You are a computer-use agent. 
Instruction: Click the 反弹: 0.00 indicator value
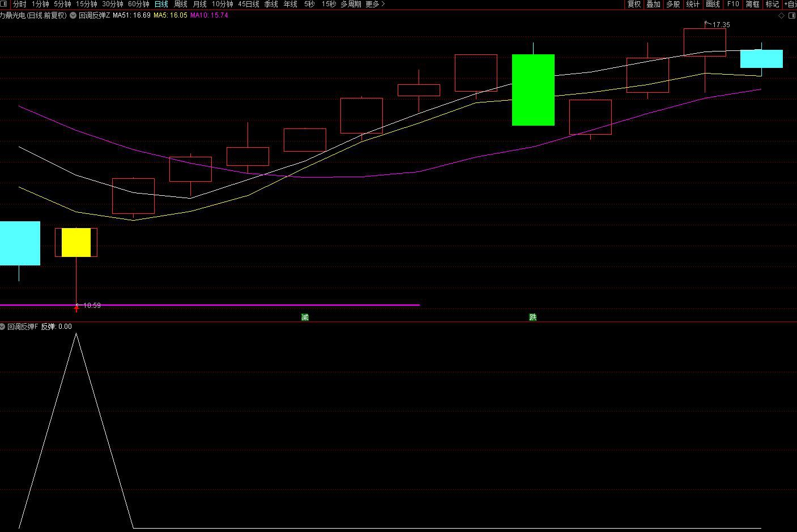click(x=56, y=327)
